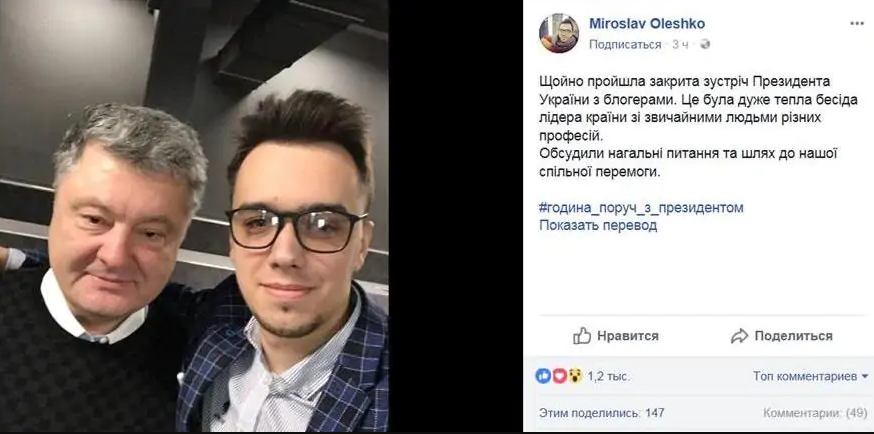Click the red heart reaction icon
The height and width of the screenshot is (434, 874).
click(x=559, y=376)
